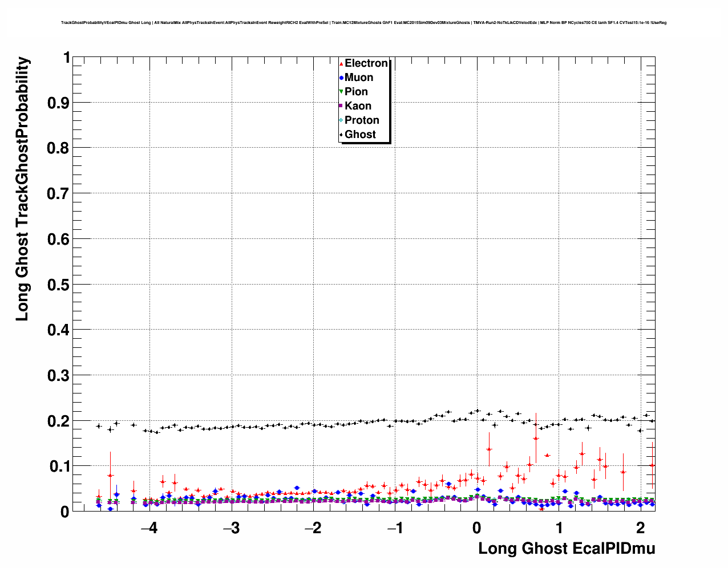Viewport: 728px width, 568px height.
Task: Click the x-axis tick label −3
Action: [231, 528]
